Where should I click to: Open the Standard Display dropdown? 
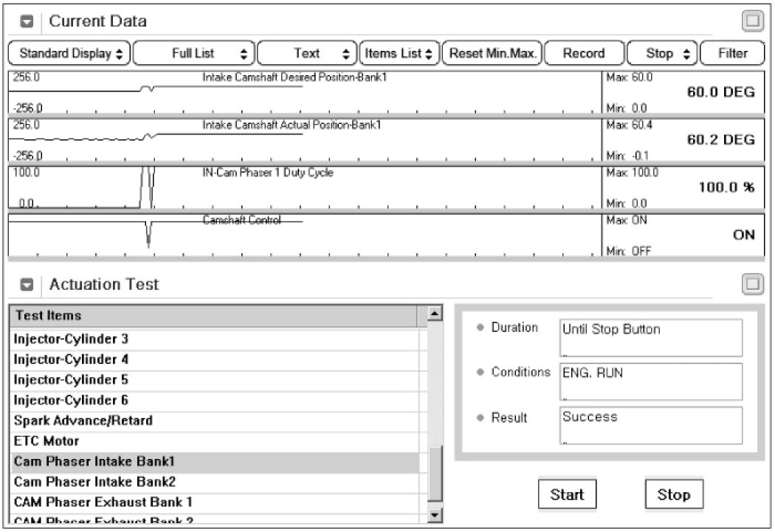tap(70, 53)
